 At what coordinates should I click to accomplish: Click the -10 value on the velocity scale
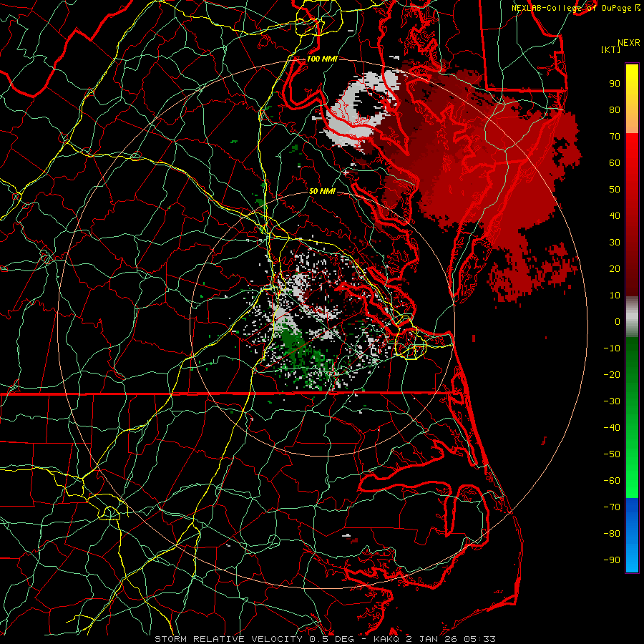[612, 348]
